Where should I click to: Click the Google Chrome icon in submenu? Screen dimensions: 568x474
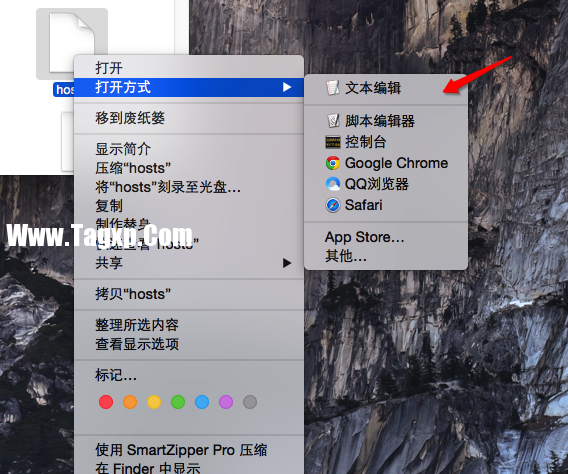coord(333,163)
